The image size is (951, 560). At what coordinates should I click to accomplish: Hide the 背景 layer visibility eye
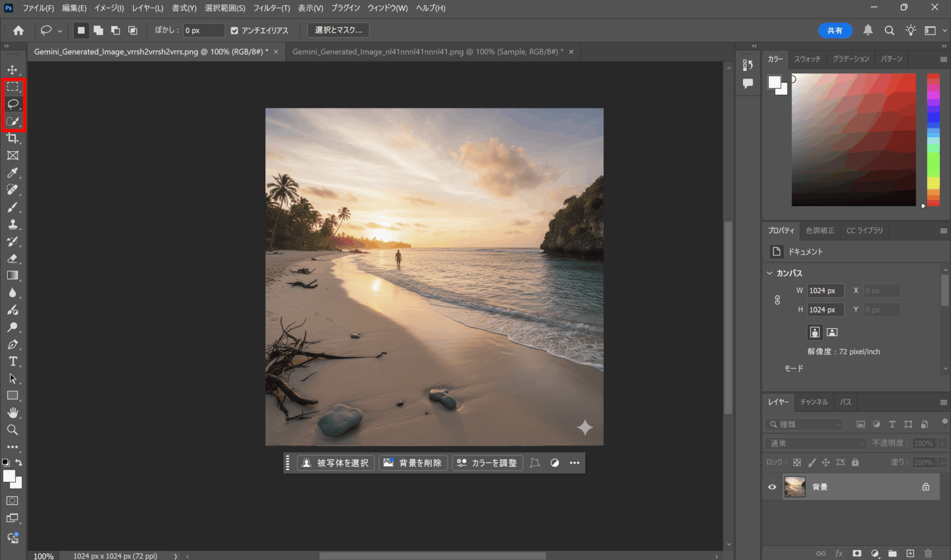click(772, 487)
